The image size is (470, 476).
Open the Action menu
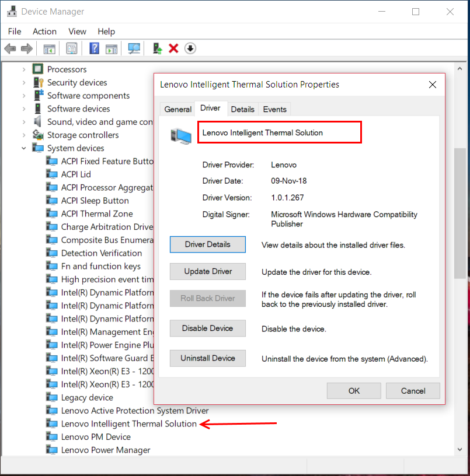point(44,32)
